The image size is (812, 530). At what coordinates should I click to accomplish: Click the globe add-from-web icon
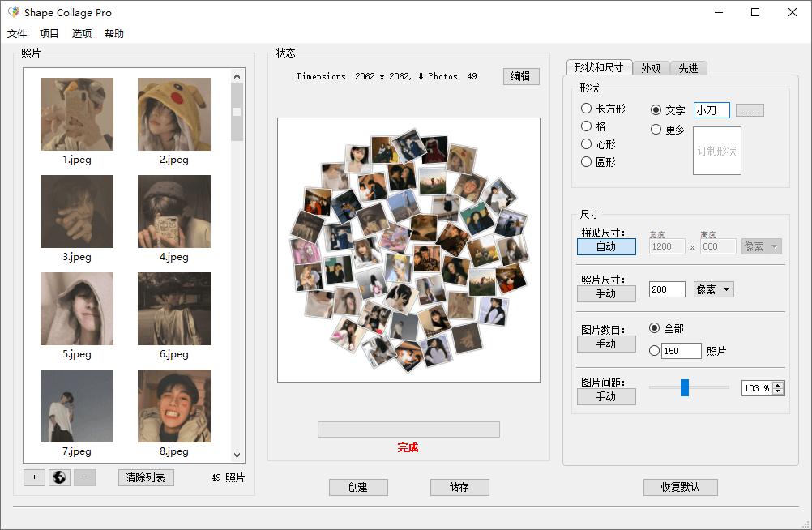click(x=59, y=477)
